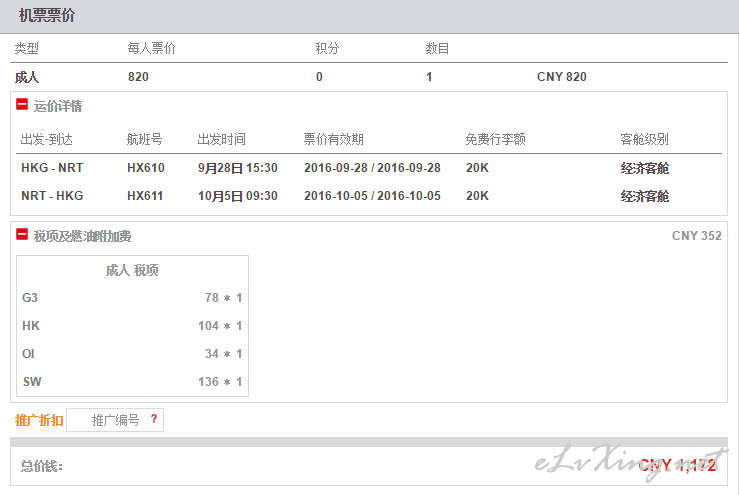This screenshot has height=495, width=739.
Task: Collapse the 税项及燃油附加费 section minus icon
Action: click(x=22, y=234)
